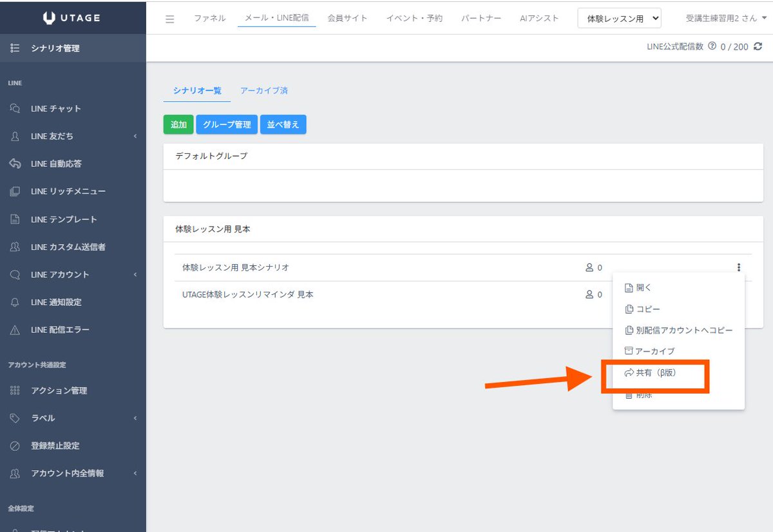Open the AIアシスト tab
Screen dimensions: 773x532
539,18
